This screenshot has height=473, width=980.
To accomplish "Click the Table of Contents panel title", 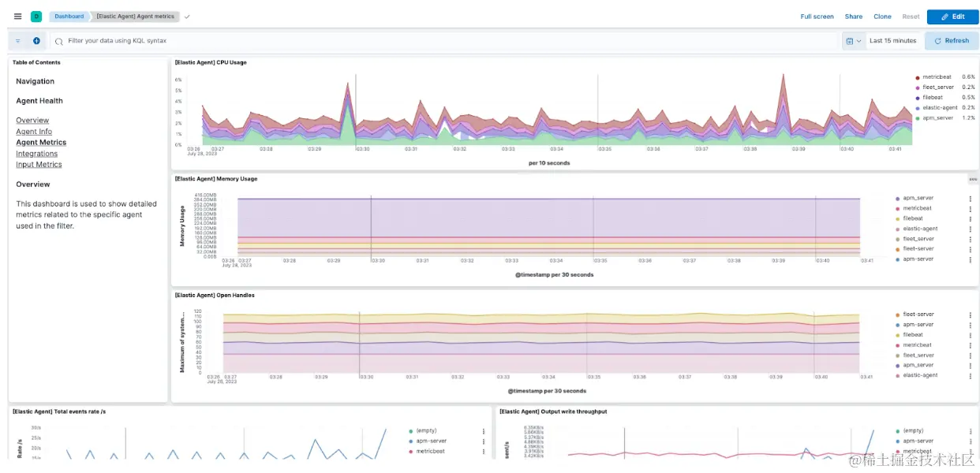I will click(36, 62).
